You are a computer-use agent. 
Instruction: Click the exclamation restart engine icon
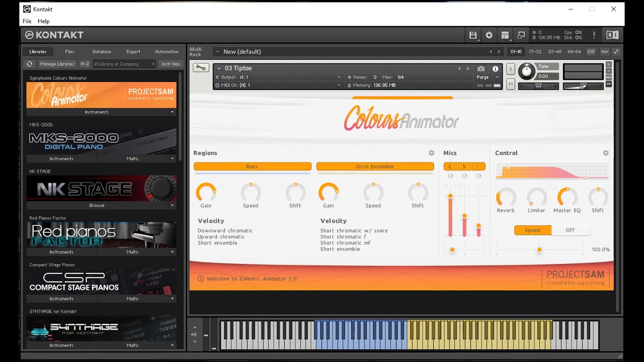[594, 35]
